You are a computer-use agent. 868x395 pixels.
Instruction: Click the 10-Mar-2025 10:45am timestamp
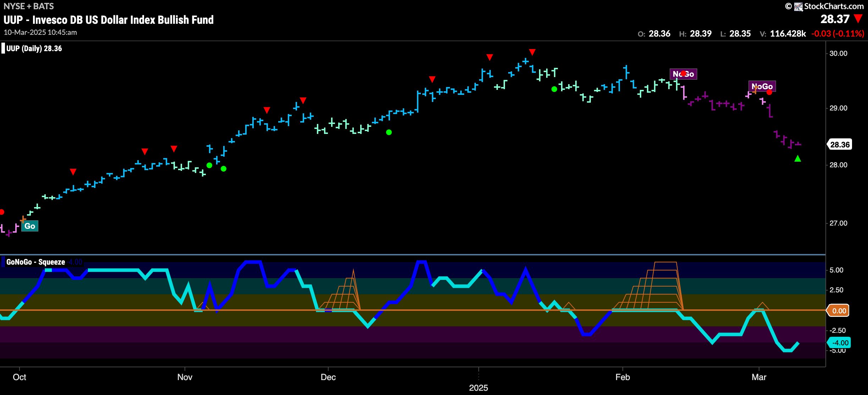click(x=40, y=32)
